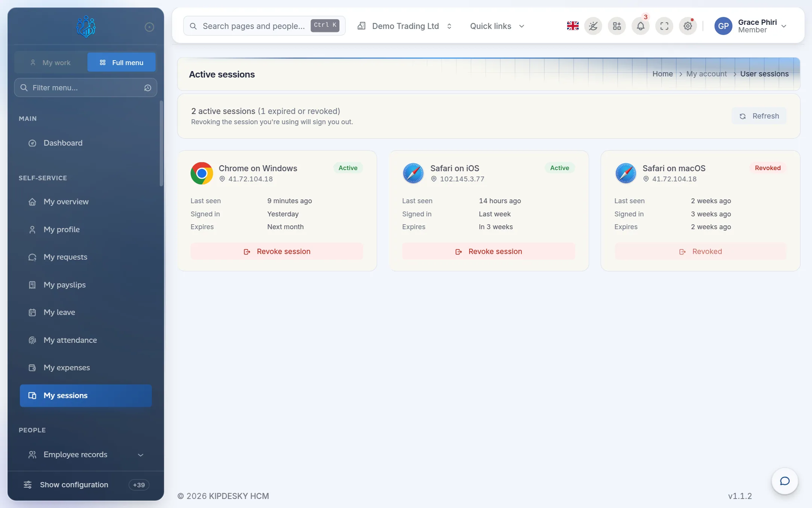The width and height of the screenshot is (812, 508).
Task: Open the Quick links dropdown
Action: click(x=497, y=26)
